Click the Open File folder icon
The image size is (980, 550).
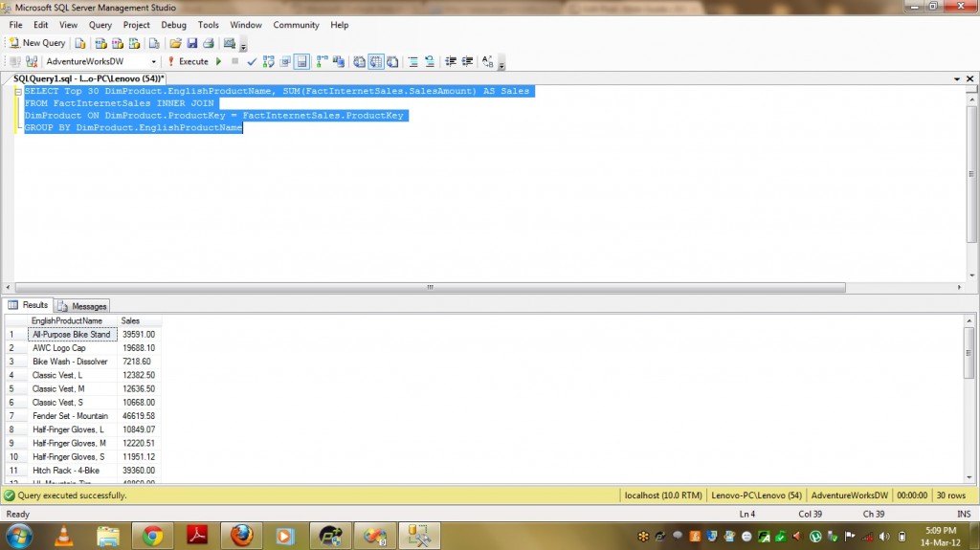(175, 43)
